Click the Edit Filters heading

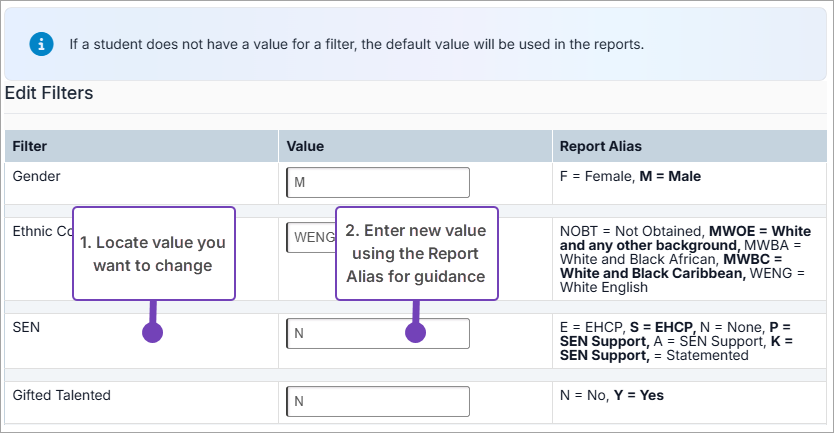pos(49,93)
